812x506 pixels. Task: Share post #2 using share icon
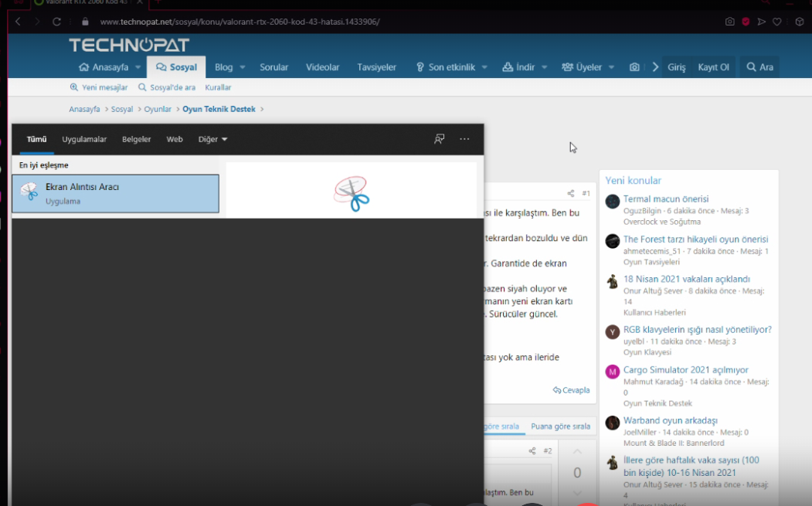point(532,451)
